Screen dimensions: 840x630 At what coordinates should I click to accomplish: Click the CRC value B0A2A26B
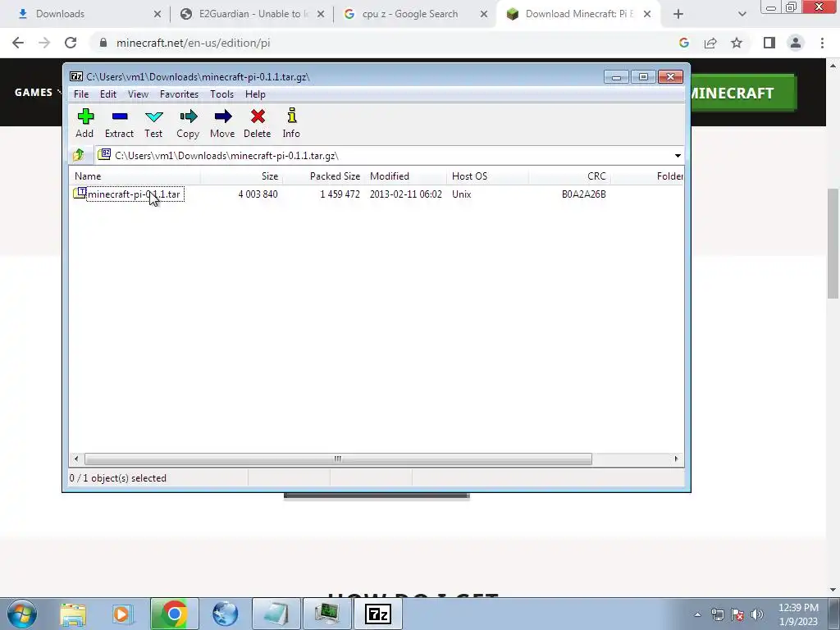point(583,194)
